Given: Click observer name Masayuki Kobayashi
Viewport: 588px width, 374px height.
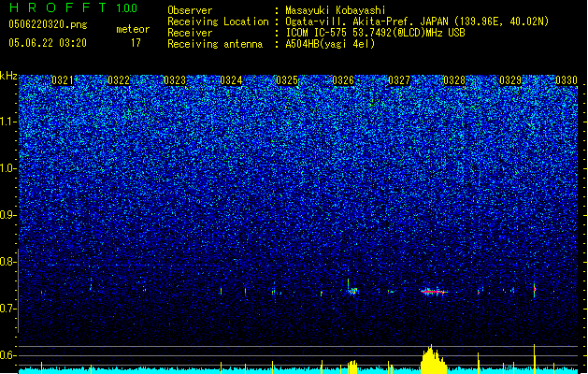Looking at the screenshot, I should pos(336,10).
